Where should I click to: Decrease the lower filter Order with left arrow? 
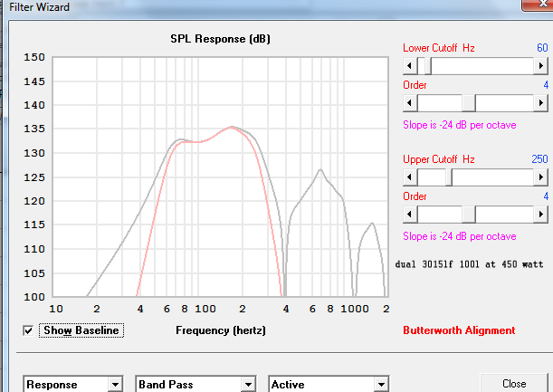pos(409,103)
